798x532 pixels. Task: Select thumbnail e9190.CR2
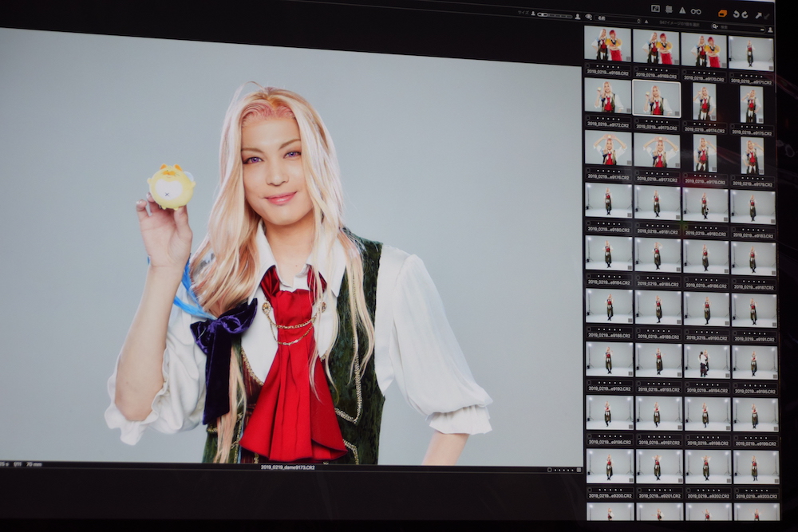[x=707, y=309]
